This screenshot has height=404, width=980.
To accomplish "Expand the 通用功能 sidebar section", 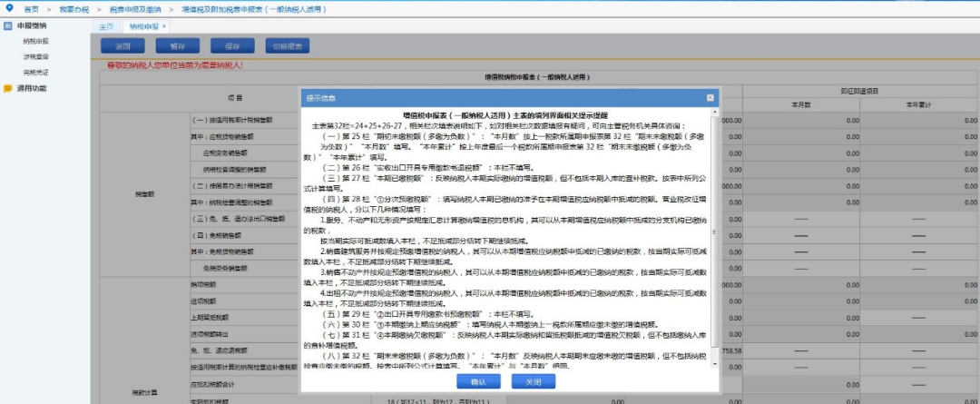I will [x=33, y=88].
